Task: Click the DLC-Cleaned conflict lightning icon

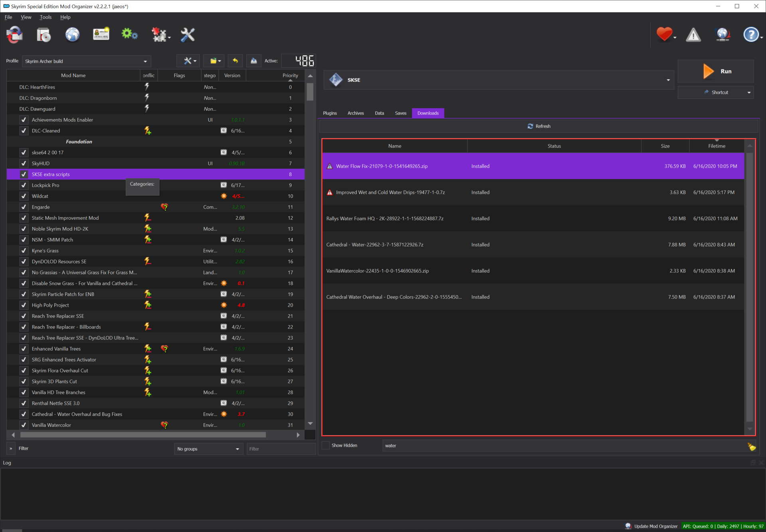Action: (148, 131)
